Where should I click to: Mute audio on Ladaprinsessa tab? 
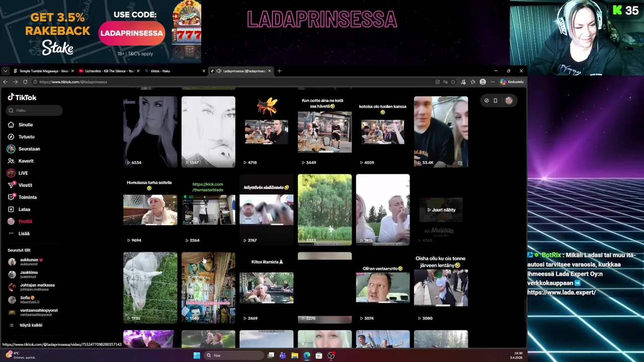[x=219, y=71]
